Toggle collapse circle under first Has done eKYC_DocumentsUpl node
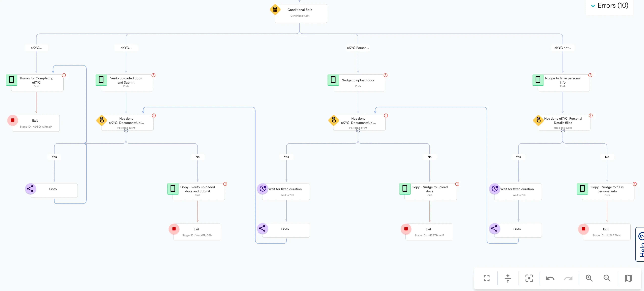 tap(126, 130)
